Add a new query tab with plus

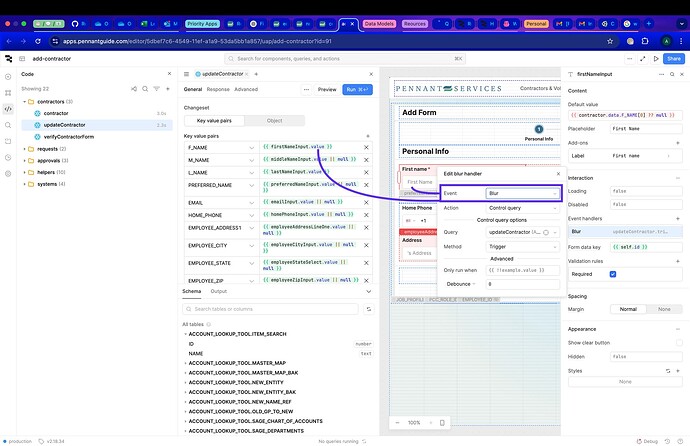point(256,74)
